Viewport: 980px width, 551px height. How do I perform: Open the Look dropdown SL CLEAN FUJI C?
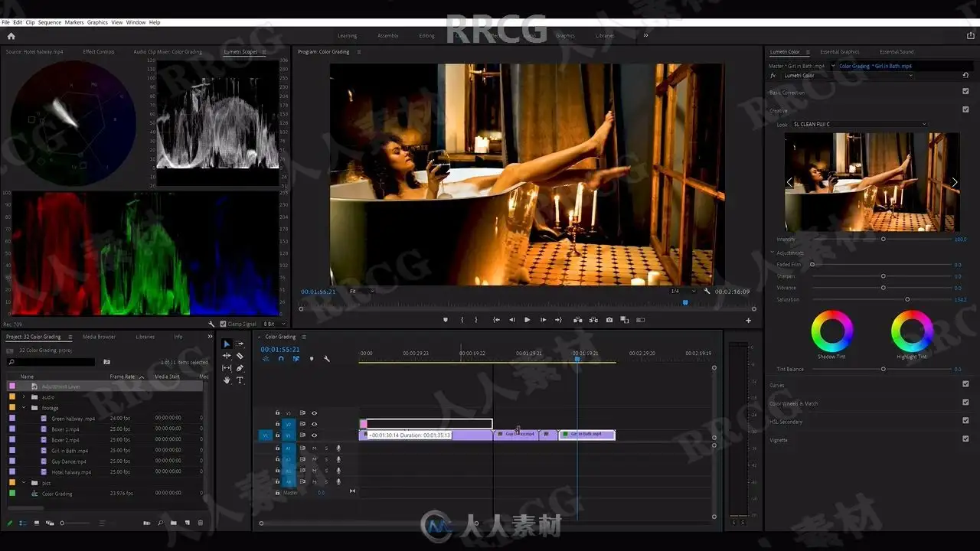tap(860, 124)
